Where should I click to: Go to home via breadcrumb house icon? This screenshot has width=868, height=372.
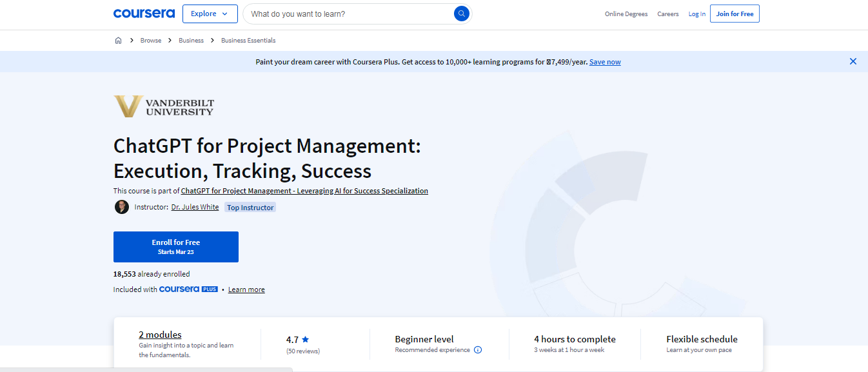pyautogui.click(x=118, y=41)
